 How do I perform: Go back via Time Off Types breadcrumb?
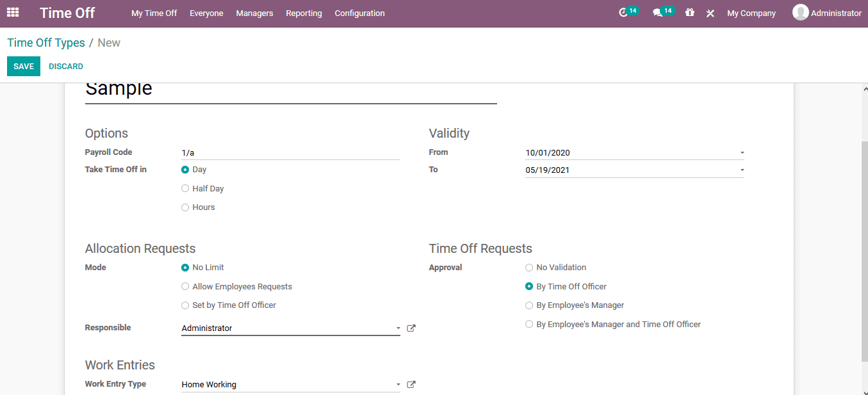click(45, 42)
